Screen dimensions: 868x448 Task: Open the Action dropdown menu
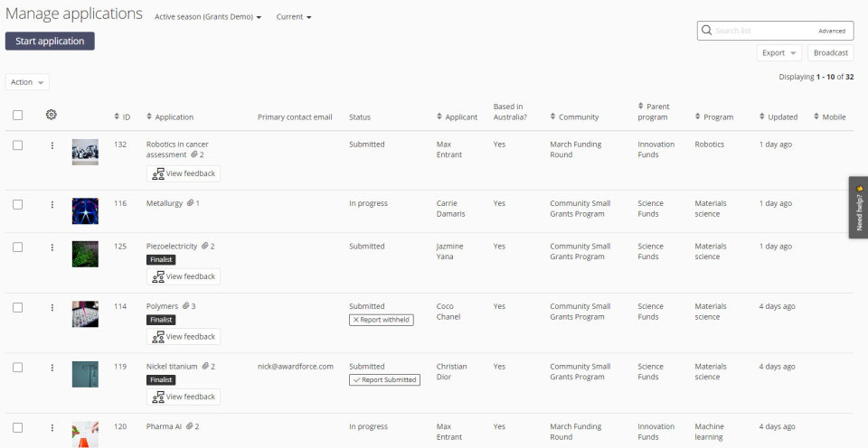pos(27,82)
